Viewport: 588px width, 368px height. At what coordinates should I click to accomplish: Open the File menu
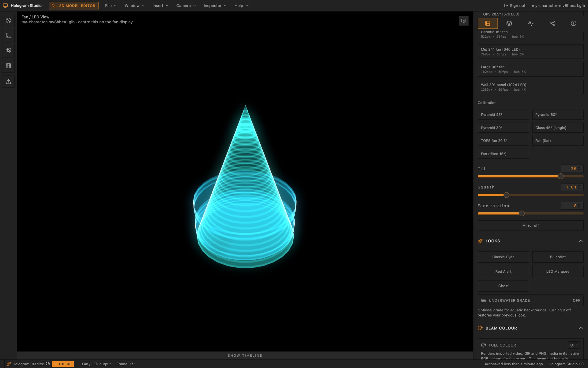[111, 6]
